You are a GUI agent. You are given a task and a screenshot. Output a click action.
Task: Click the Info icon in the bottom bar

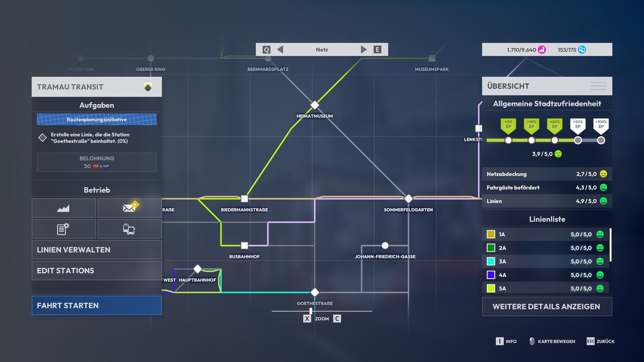499,341
